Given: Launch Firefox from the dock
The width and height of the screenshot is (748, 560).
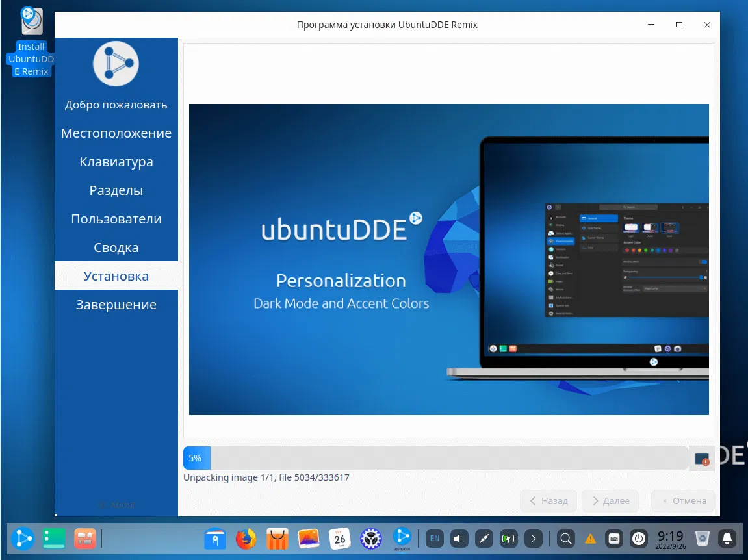Looking at the screenshot, I should (246, 539).
